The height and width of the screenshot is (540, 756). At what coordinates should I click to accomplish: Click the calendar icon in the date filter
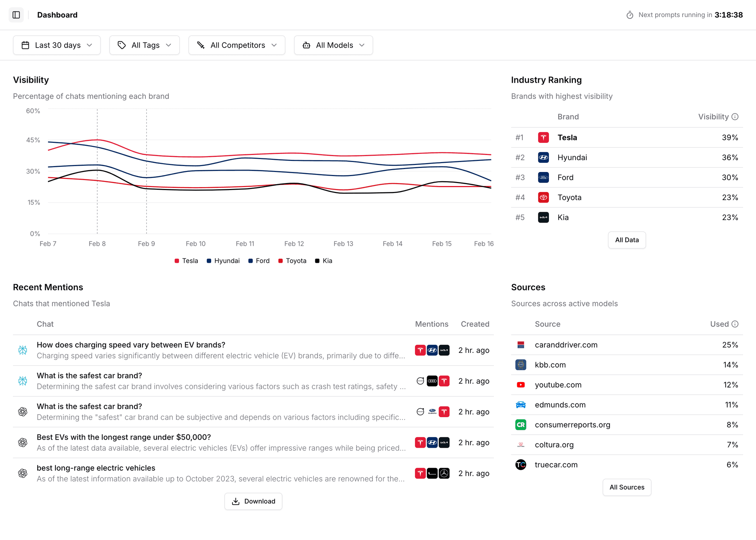pyautogui.click(x=25, y=45)
